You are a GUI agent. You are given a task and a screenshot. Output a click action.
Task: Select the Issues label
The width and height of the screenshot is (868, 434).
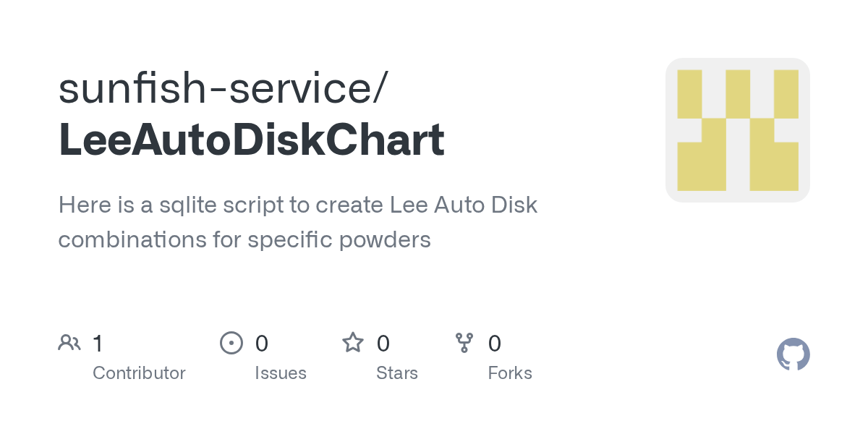tap(281, 373)
